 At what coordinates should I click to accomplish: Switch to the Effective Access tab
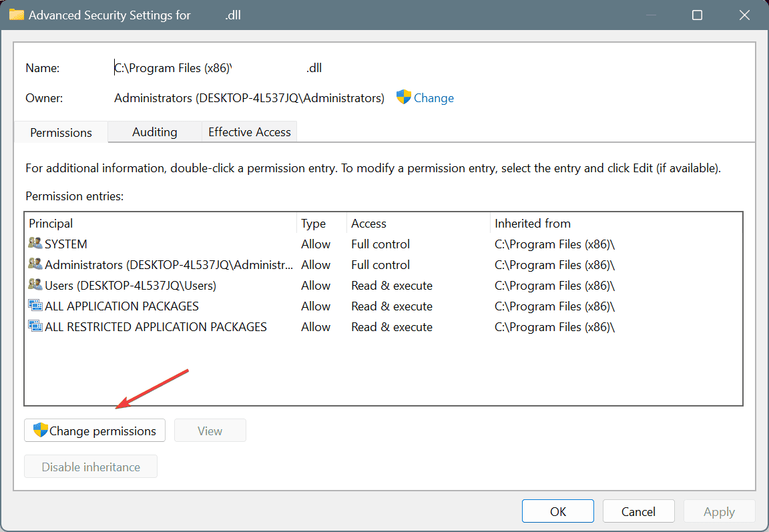249,132
